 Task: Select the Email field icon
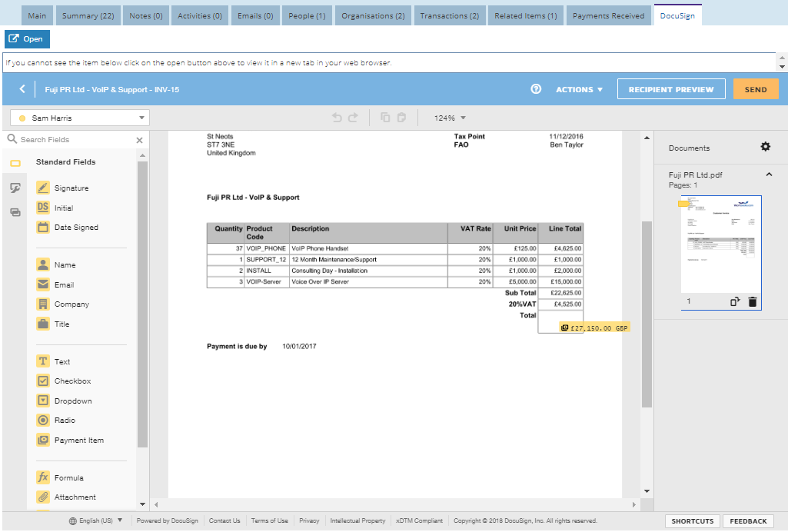click(43, 284)
